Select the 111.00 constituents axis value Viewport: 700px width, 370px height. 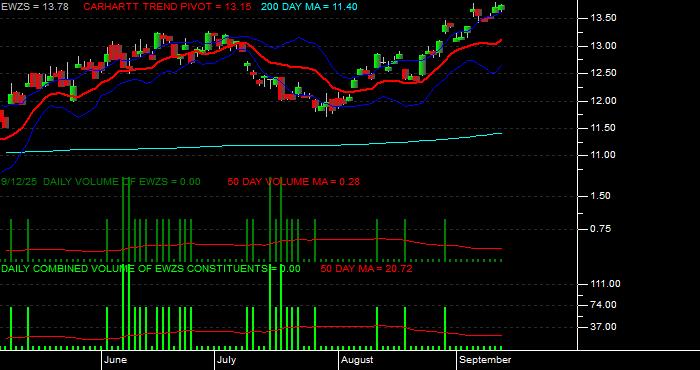[x=605, y=284]
